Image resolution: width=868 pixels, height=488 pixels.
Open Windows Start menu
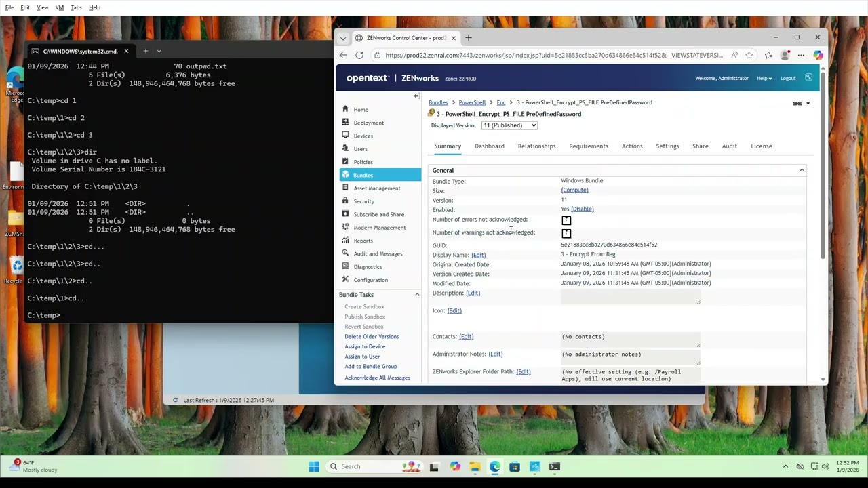(314, 466)
